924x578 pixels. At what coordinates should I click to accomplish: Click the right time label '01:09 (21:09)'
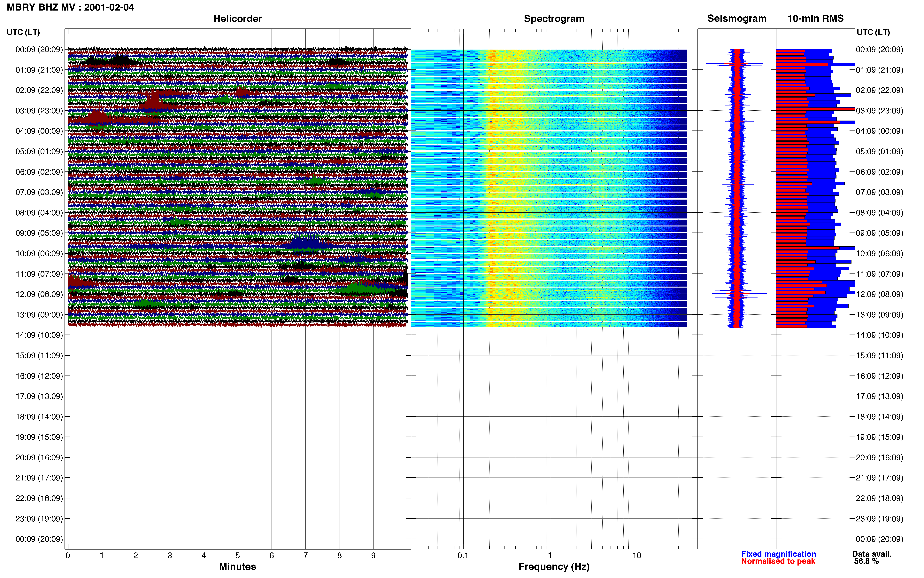(879, 70)
